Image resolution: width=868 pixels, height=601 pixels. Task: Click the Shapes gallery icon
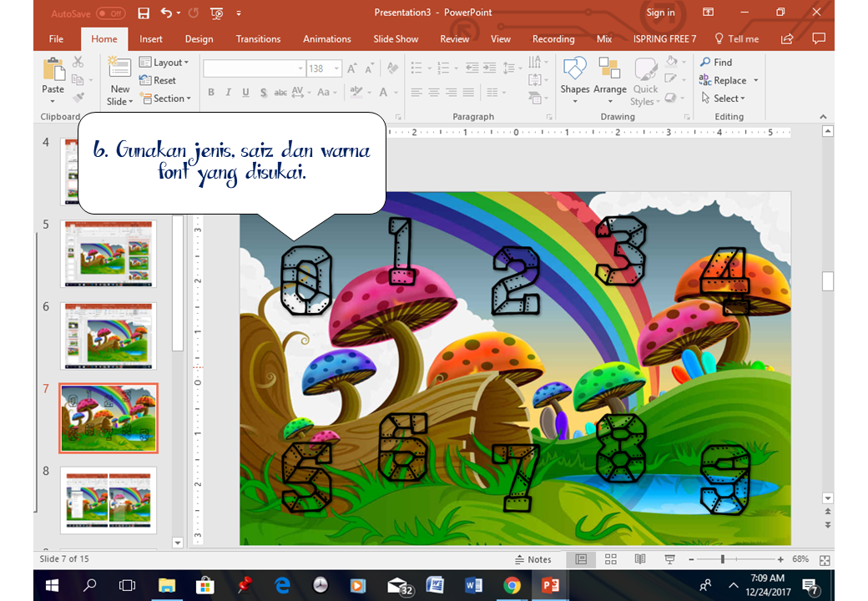574,68
